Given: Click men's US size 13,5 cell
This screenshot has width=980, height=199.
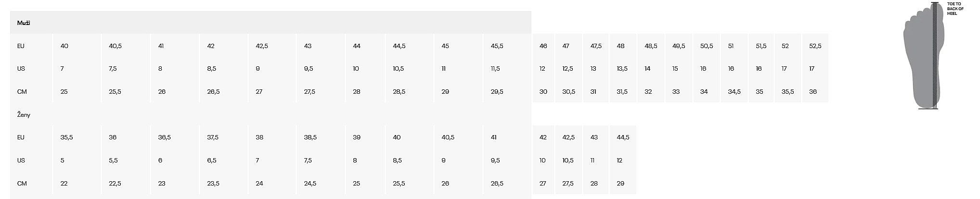Looking at the screenshot, I should (x=622, y=69).
